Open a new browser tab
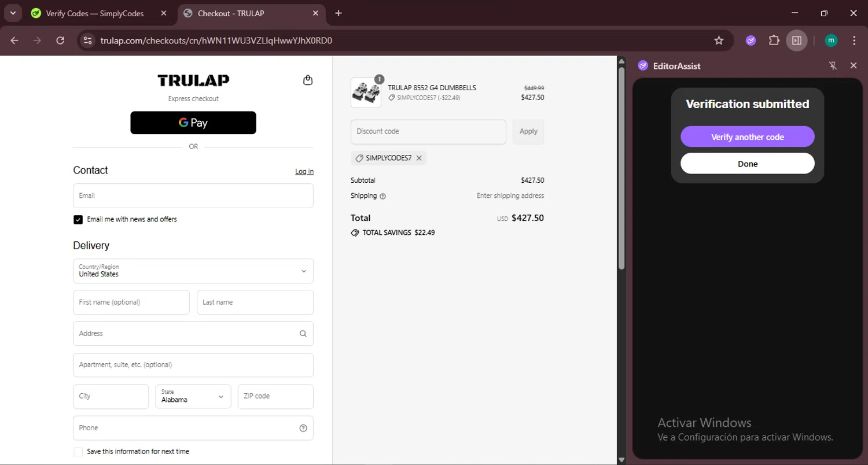This screenshot has width=868, height=465. click(x=339, y=13)
